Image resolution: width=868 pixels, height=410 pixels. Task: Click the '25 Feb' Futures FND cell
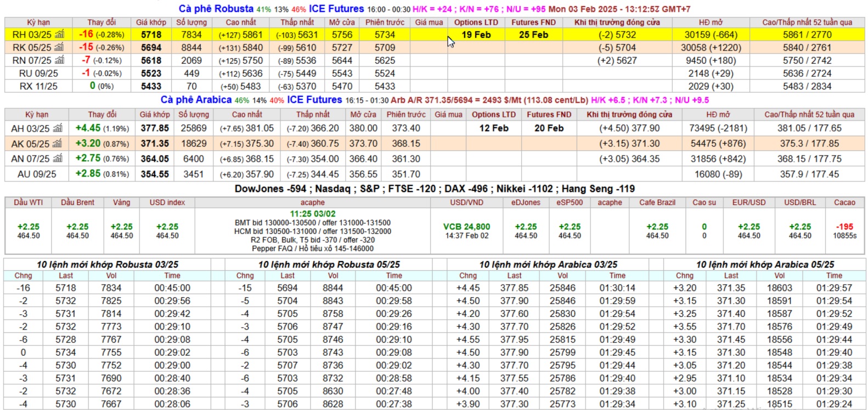pos(533,35)
